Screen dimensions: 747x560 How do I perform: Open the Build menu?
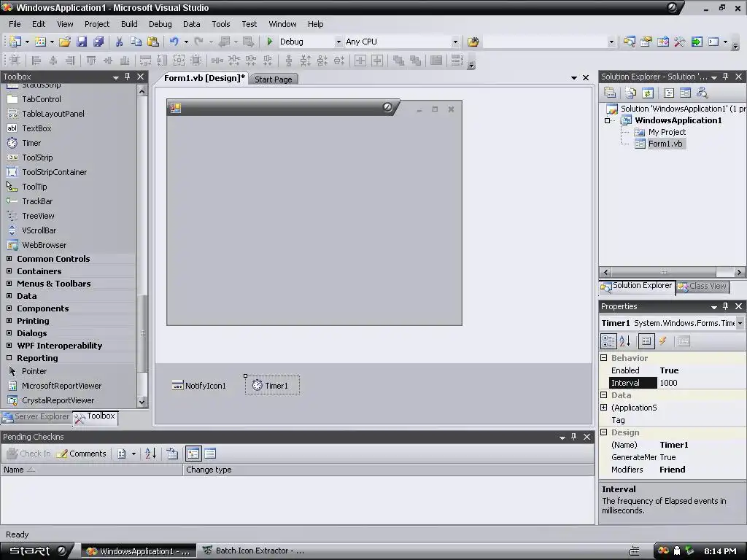pyautogui.click(x=129, y=24)
